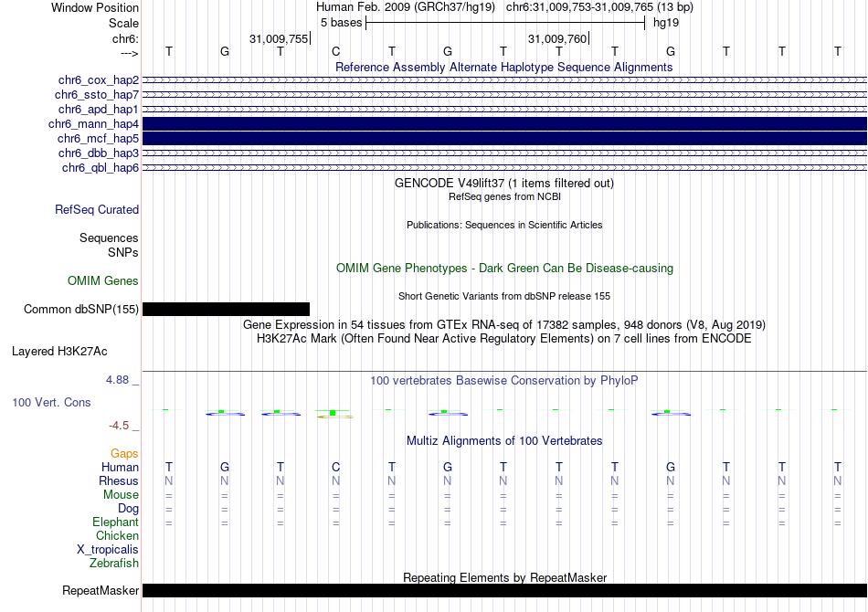Click the X_tropicalis species label
The width and height of the screenshot is (868, 612).
(108, 550)
